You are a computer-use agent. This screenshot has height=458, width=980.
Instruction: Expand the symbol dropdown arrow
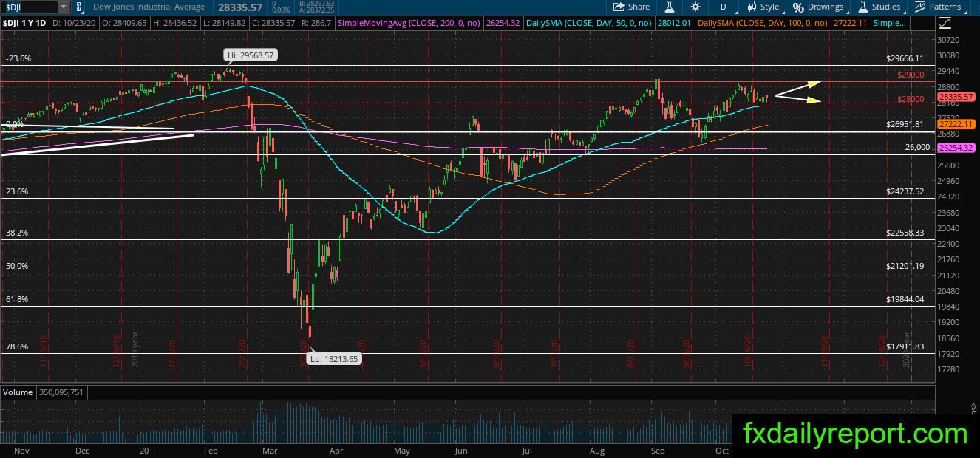(64, 7)
